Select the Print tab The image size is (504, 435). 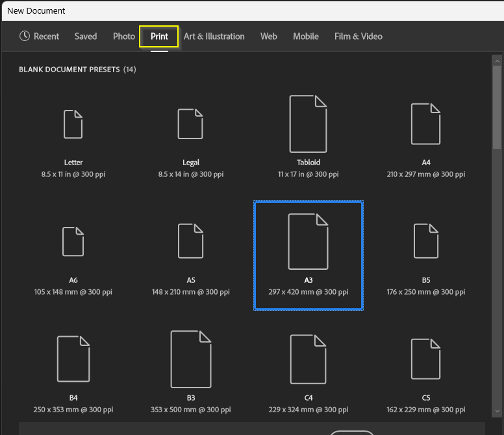tap(159, 36)
